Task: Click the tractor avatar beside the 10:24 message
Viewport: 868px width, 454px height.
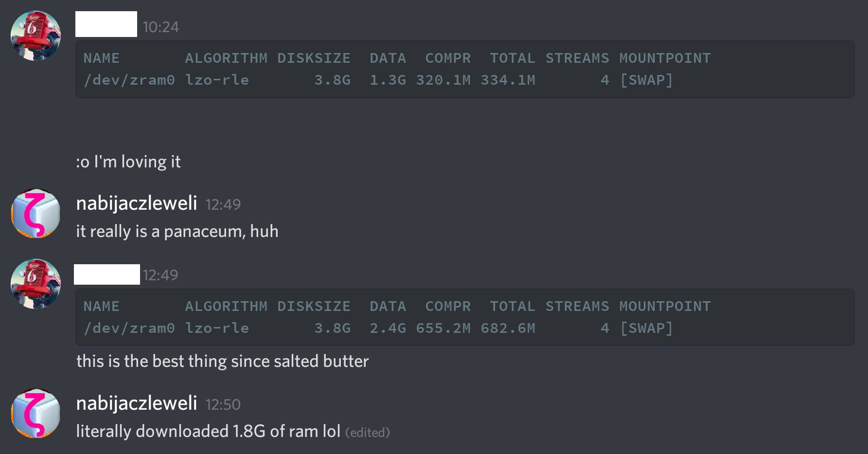Action: point(35,36)
